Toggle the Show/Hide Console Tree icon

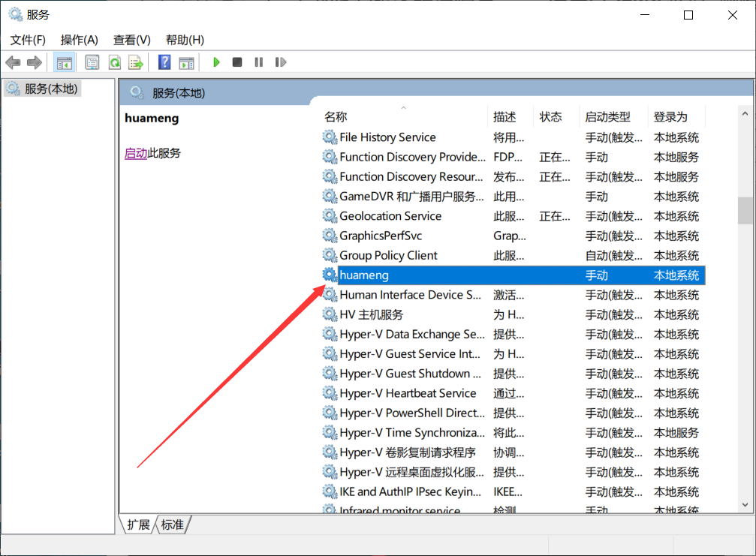point(65,62)
